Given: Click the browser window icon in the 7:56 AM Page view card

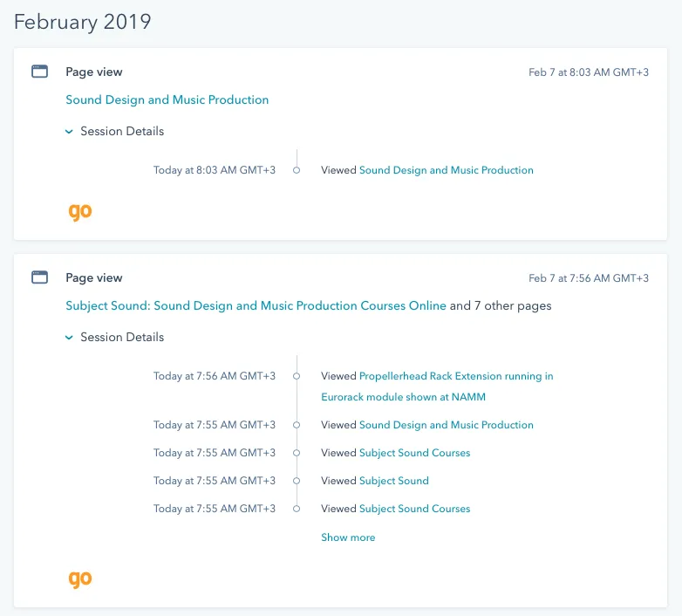Looking at the screenshot, I should tap(39, 277).
